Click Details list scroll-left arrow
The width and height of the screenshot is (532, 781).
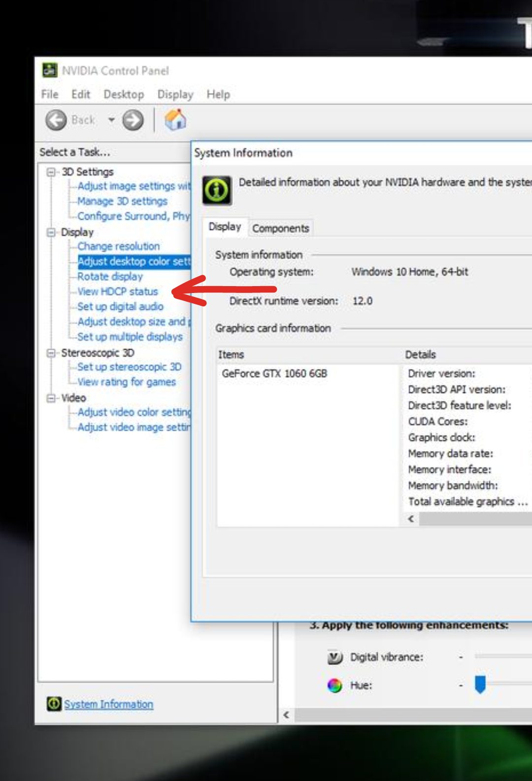[x=411, y=519]
